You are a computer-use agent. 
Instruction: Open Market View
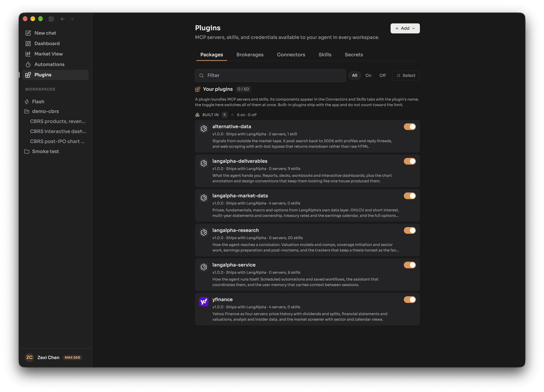[x=55, y=54]
